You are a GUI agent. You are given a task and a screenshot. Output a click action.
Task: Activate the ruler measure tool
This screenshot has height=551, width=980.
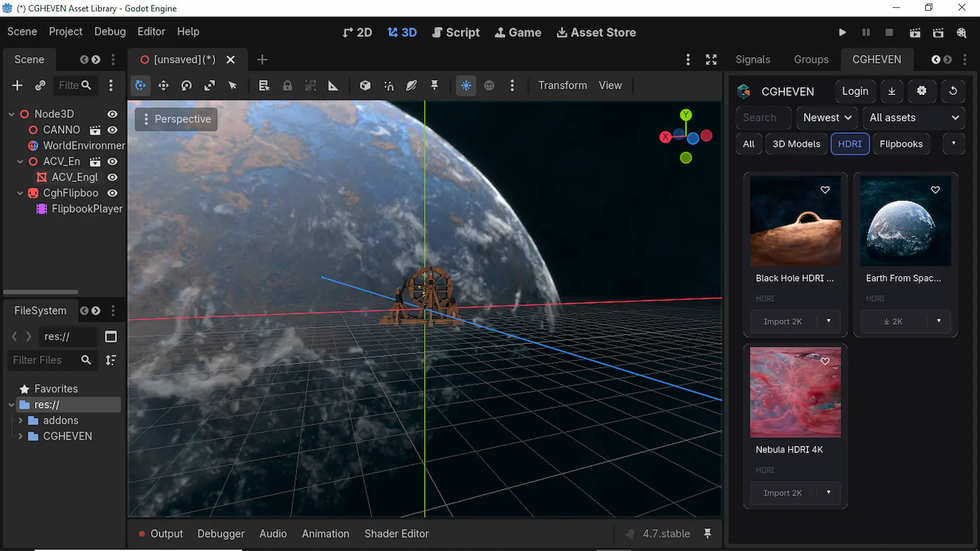pyautogui.click(x=333, y=86)
